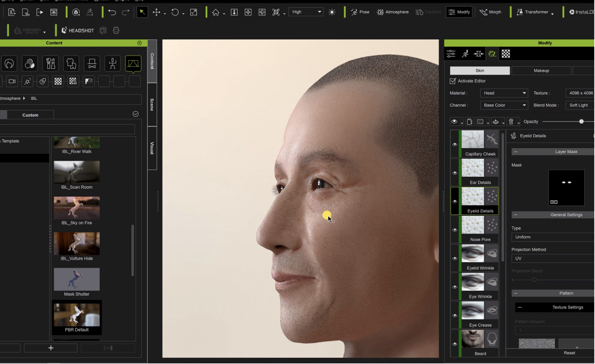The height and width of the screenshot is (364, 595).
Task: Click the Substance Painter icon
Action: click(18, 30)
